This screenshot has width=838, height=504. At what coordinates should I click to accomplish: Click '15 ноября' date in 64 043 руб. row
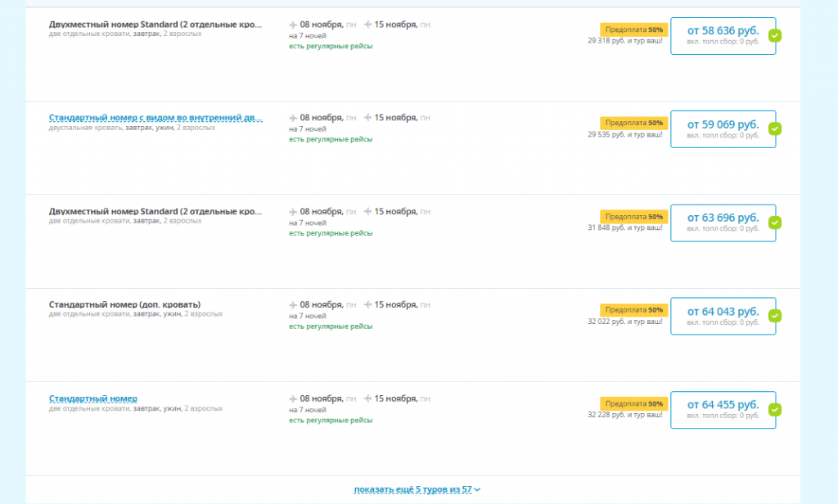coord(395,304)
